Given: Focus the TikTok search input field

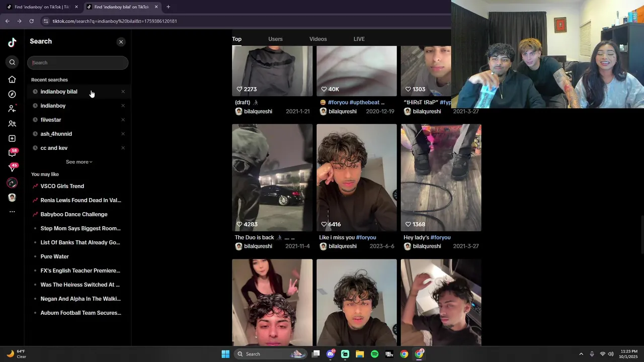Looking at the screenshot, I should click(77, 63).
